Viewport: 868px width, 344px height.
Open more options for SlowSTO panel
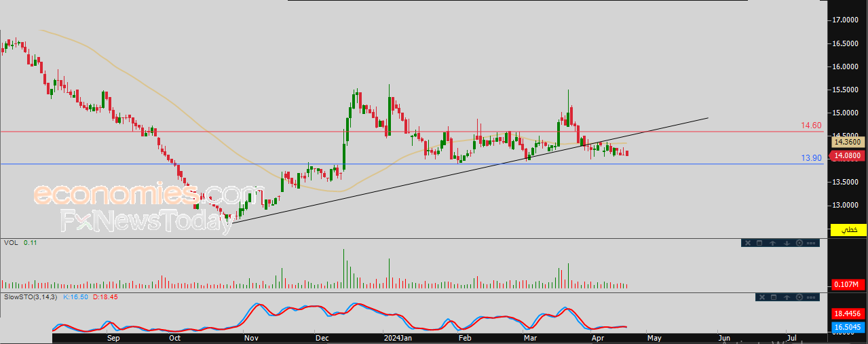[x=811, y=297]
